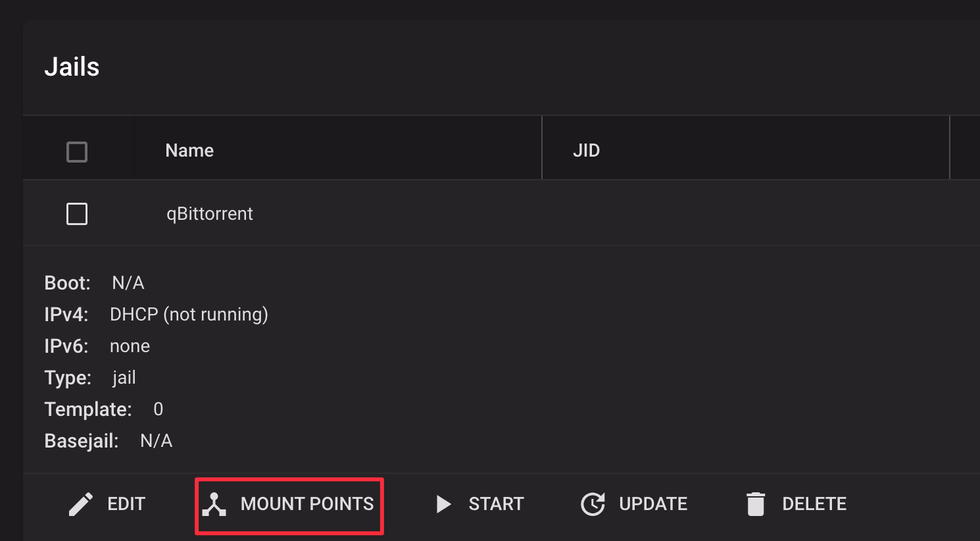This screenshot has width=980, height=541.
Task: Click the Type value jail
Action: (x=124, y=378)
